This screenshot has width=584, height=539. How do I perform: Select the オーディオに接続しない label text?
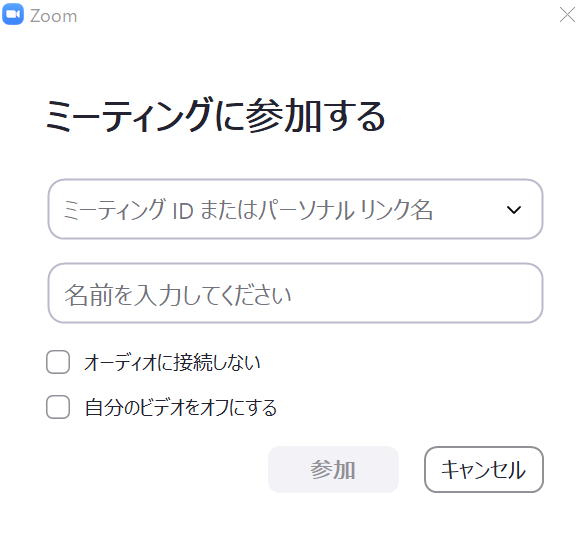tap(172, 362)
